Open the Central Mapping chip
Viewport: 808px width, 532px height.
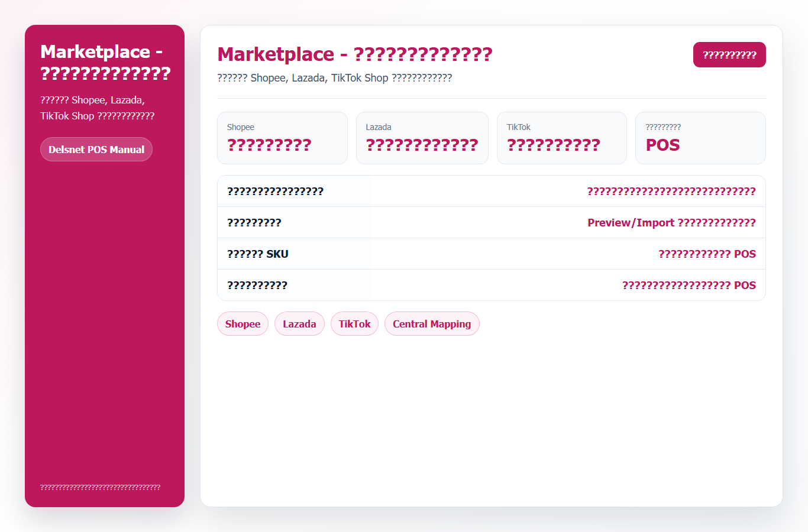pyautogui.click(x=432, y=324)
